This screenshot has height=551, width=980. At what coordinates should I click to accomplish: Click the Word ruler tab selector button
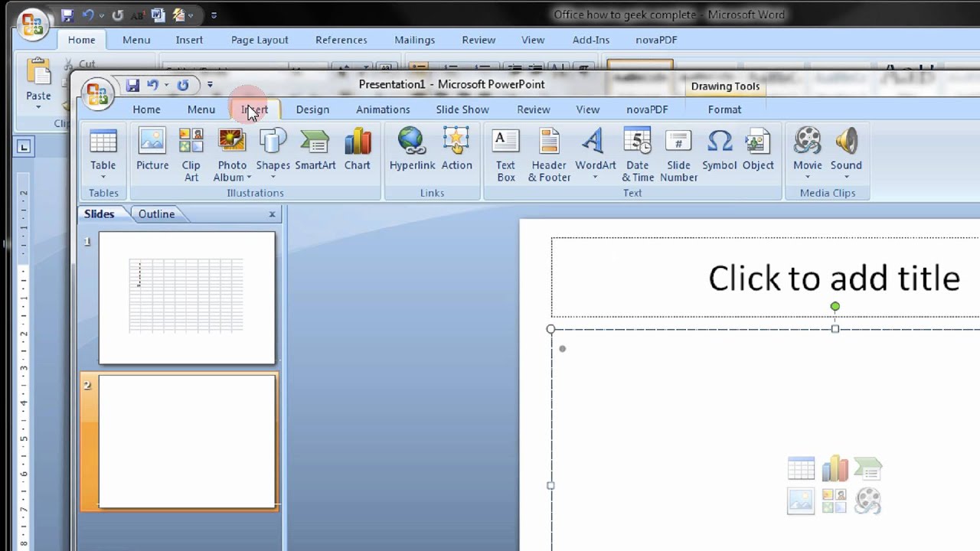24,146
